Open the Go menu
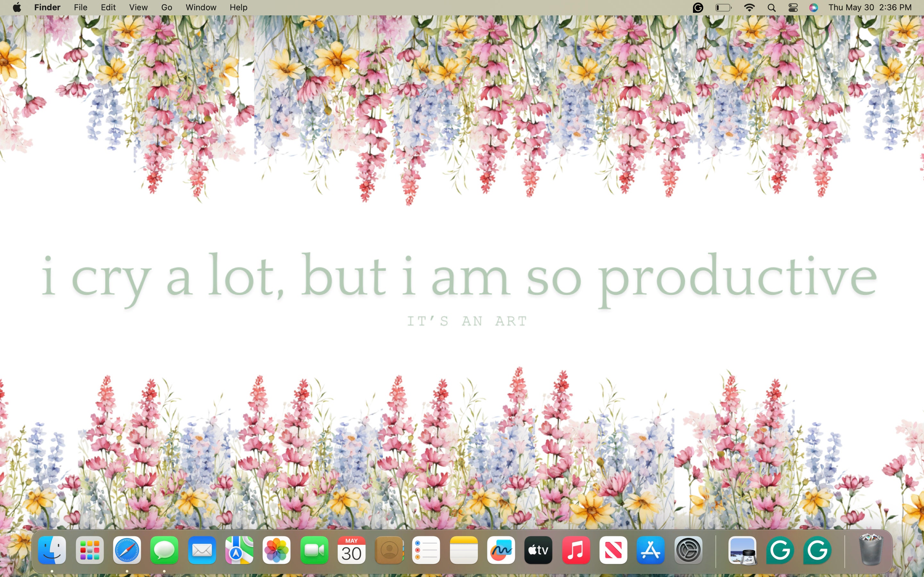This screenshot has height=577, width=924. (x=166, y=7)
